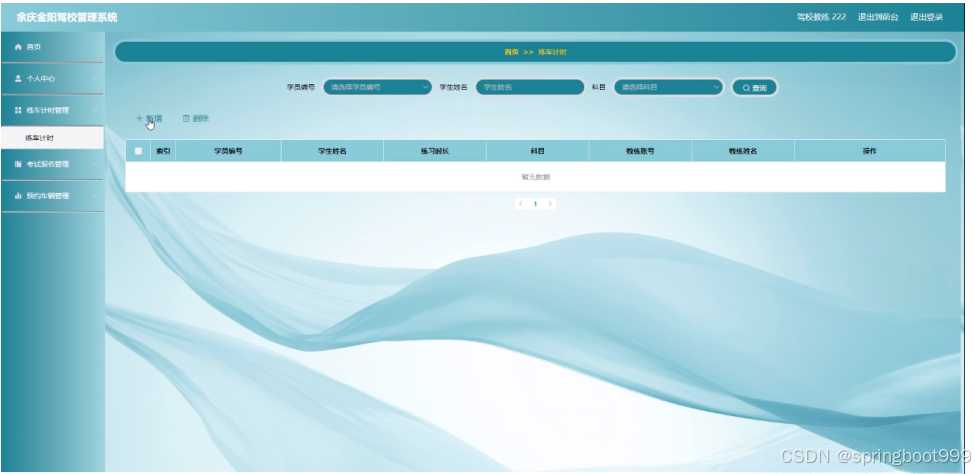This screenshot has height=474, width=975.
Task: Focus the 学生姓名 input field
Action: coord(530,88)
